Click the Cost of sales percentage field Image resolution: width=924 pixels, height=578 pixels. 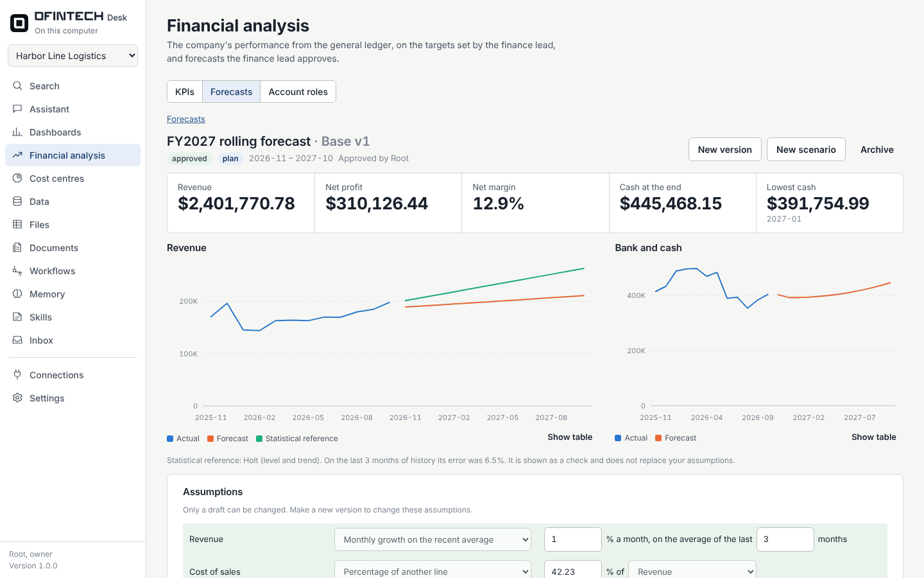[x=573, y=572]
